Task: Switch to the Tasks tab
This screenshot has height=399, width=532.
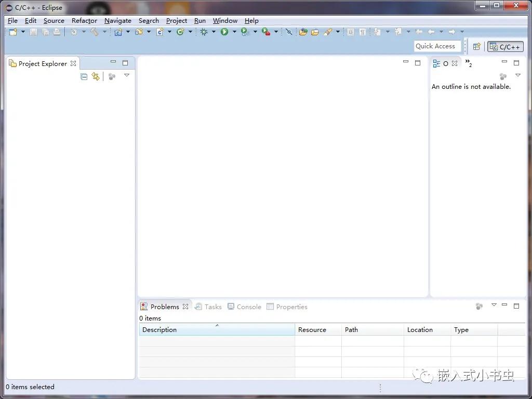Action: [208, 307]
